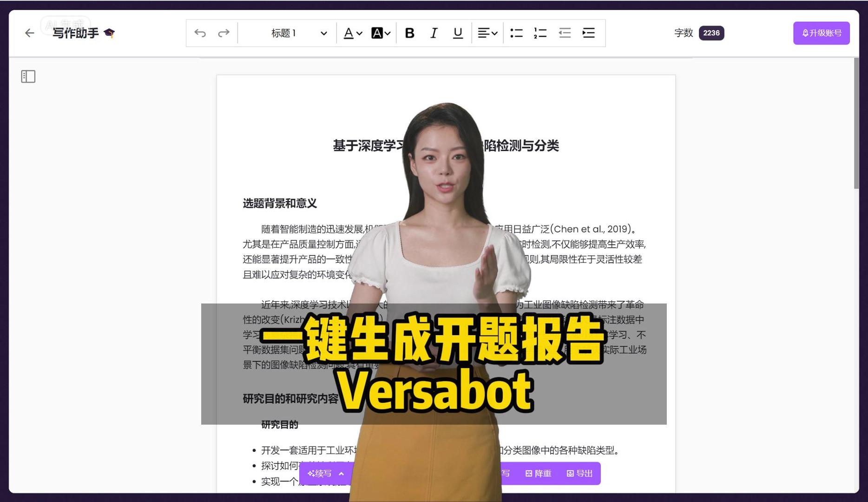Toggle bold formatting
The image size is (868, 502).
point(409,33)
